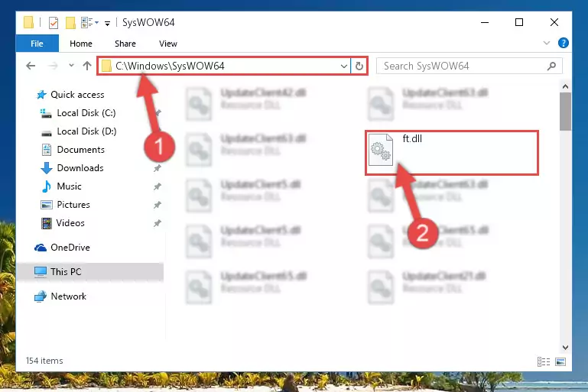Switch to large icons view in status bar
The height and width of the screenshot is (392, 588).
coord(560,361)
